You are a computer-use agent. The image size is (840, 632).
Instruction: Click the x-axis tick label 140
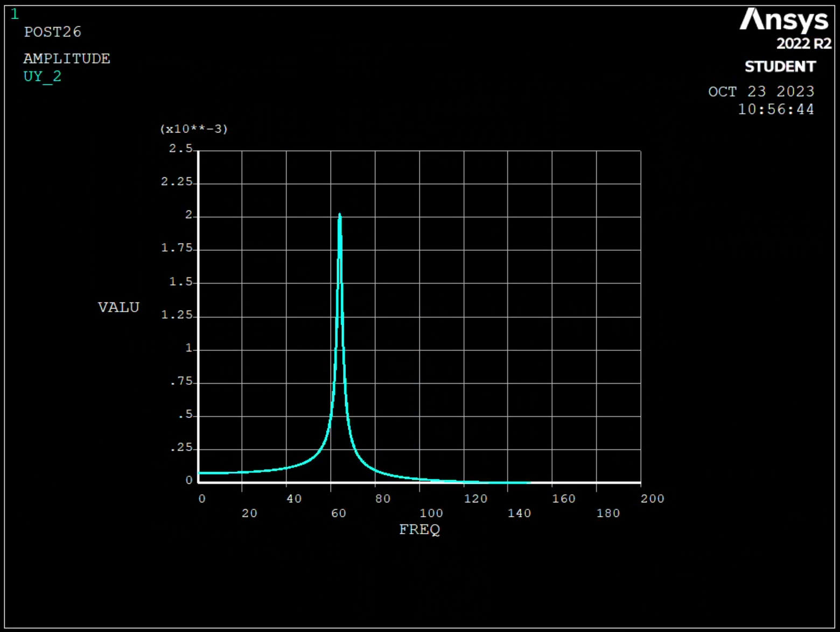point(520,514)
